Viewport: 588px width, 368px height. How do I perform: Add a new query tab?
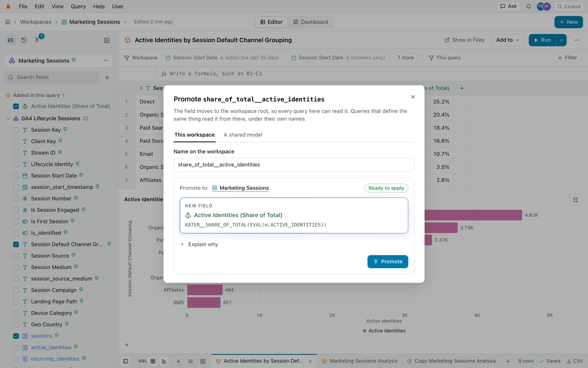(x=508, y=361)
